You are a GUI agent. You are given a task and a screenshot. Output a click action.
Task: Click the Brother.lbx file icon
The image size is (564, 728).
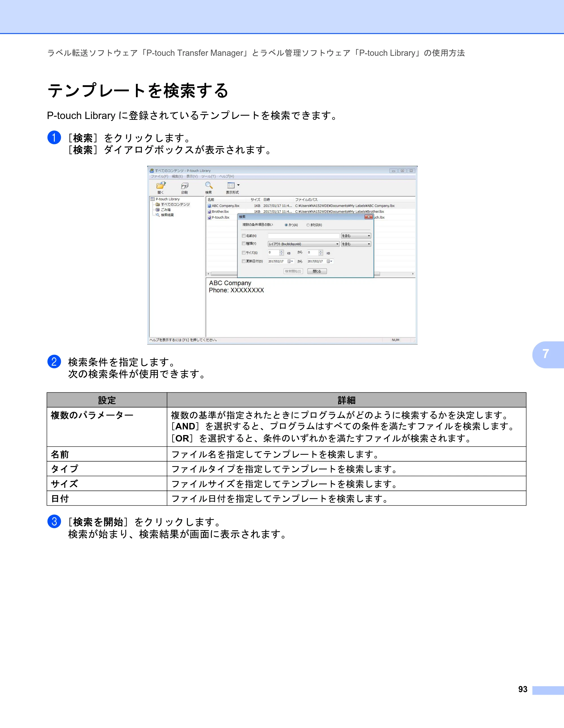pyautogui.click(x=209, y=212)
